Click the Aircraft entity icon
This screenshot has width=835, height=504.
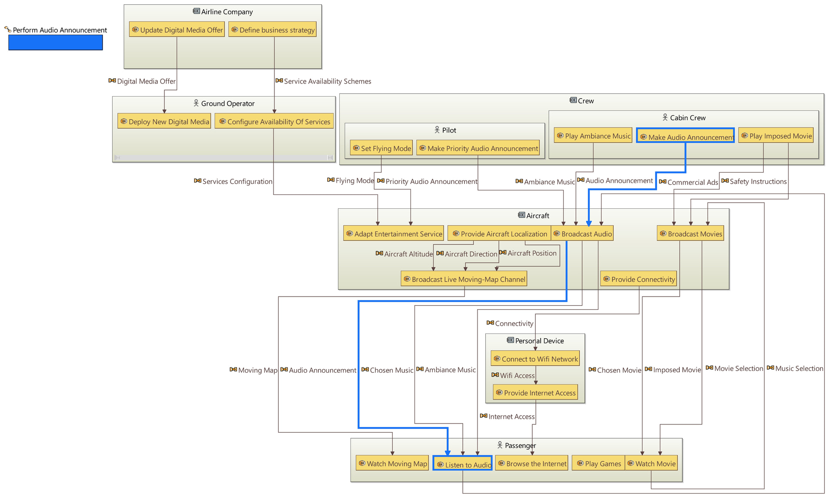521,215
